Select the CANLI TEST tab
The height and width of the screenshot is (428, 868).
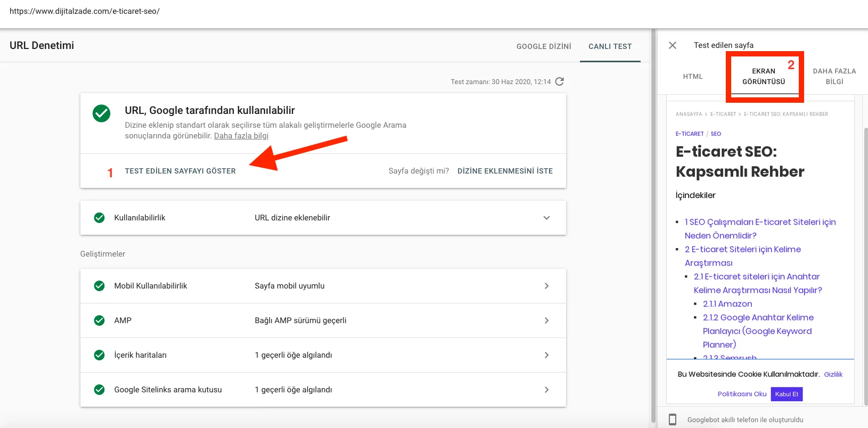pyautogui.click(x=610, y=46)
